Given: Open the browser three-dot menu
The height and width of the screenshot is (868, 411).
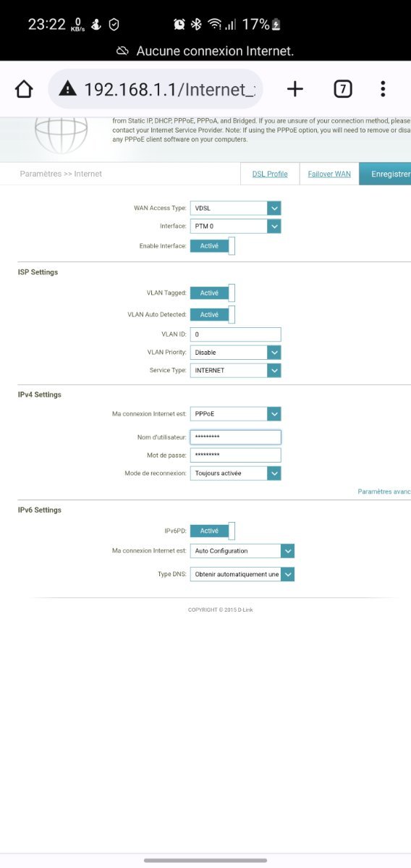Looking at the screenshot, I should point(383,88).
